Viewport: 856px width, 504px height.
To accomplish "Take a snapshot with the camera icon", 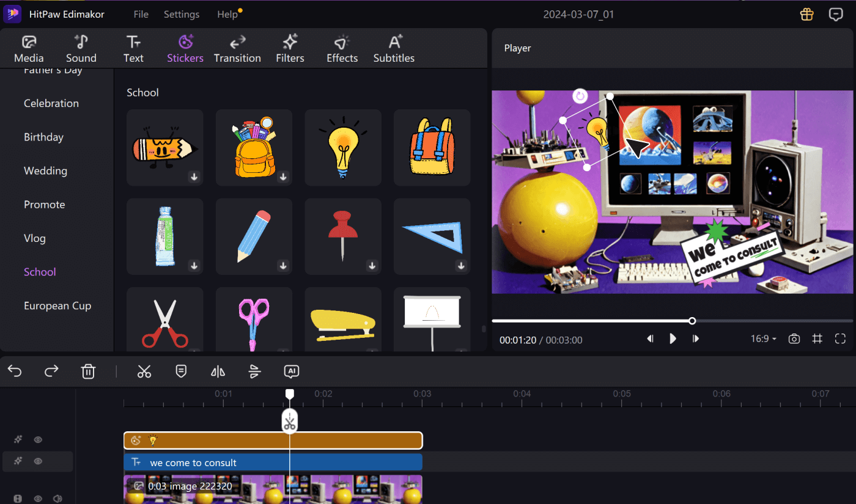I will [794, 338].
